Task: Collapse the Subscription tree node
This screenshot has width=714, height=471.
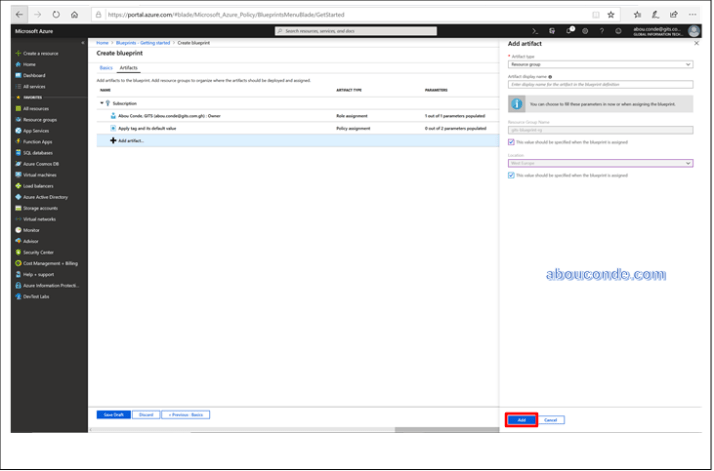Action: tap(101, 103)
